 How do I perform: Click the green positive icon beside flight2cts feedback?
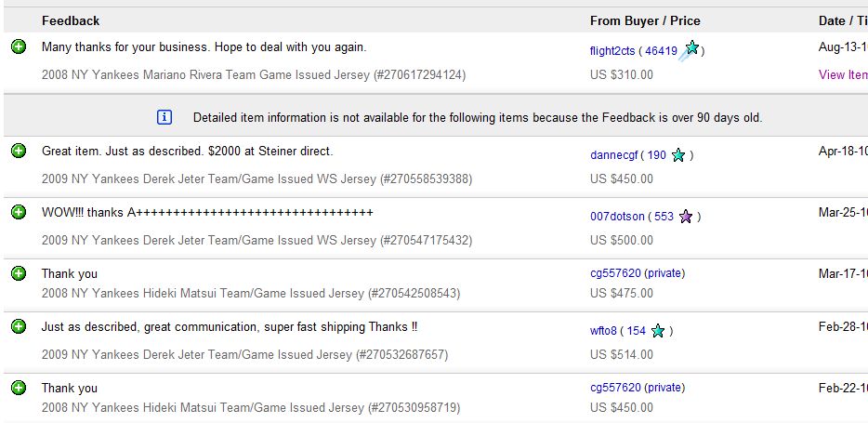coord(19,46)
